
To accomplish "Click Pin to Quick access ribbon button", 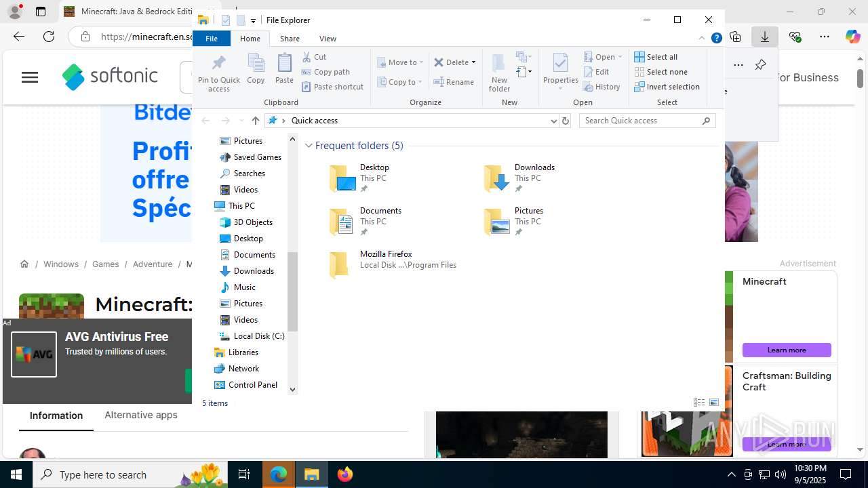I will (x=218, y=73).
